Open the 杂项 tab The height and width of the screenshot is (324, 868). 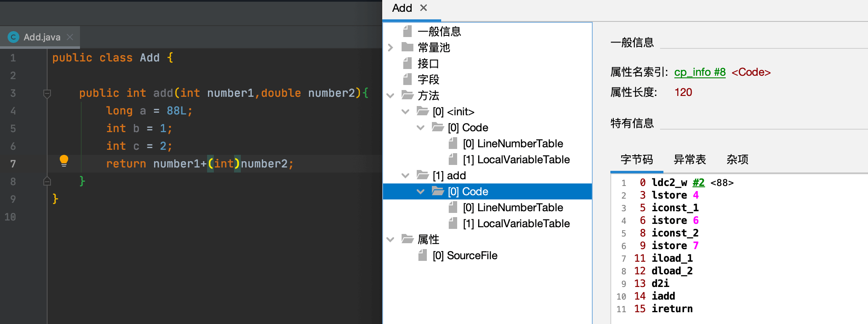pos(737,159)
